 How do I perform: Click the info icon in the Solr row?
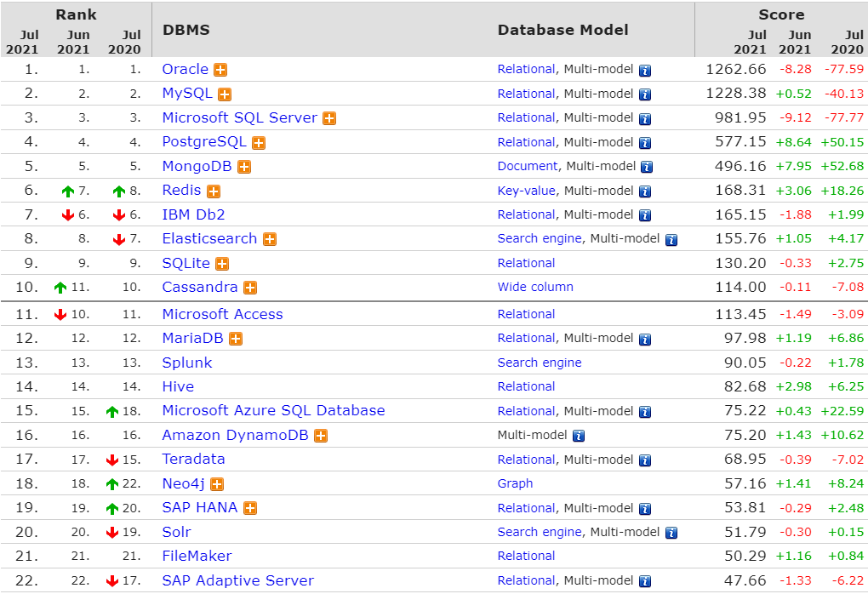click(x=671, y=533)
